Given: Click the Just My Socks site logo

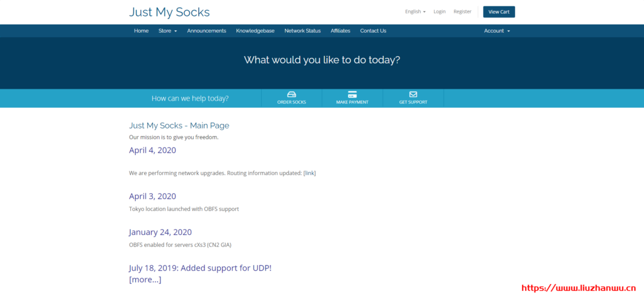Looking at the screenshot, I should click(x=169, y=12).
